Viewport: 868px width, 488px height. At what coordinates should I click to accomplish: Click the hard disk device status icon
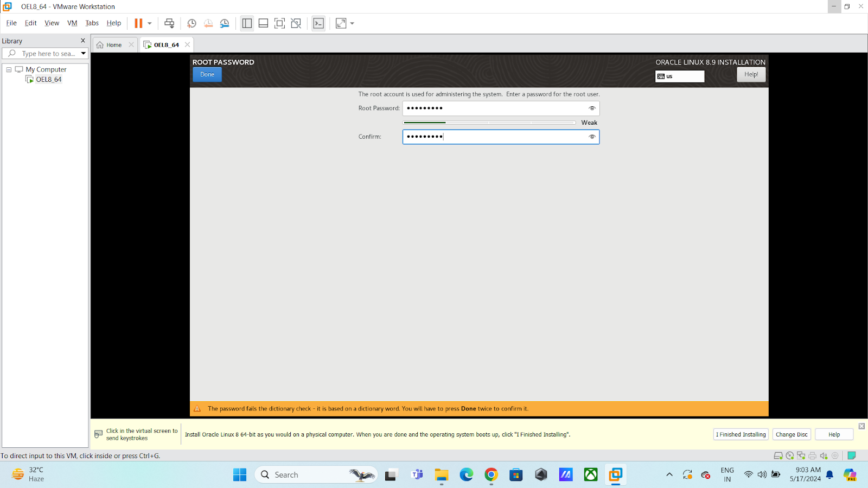(x=778, y=456)
